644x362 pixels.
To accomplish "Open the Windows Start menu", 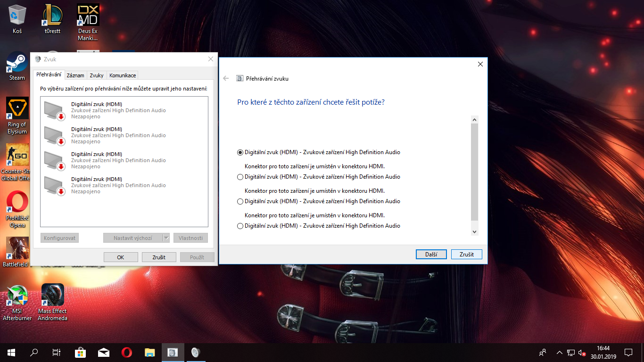I will [11, 352].
